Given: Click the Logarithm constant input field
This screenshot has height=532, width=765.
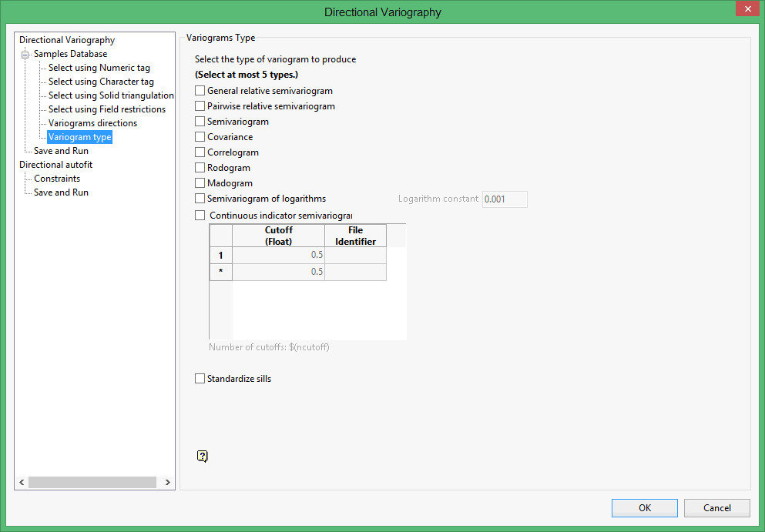Looking at the screenshot, I should (x=505, y=199).
